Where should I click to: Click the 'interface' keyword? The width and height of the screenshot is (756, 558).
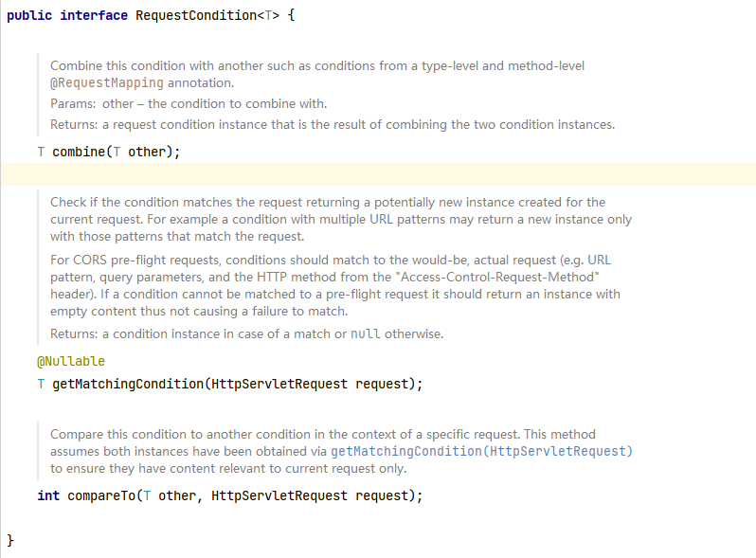pyautogui.click(x=94, y=15)
